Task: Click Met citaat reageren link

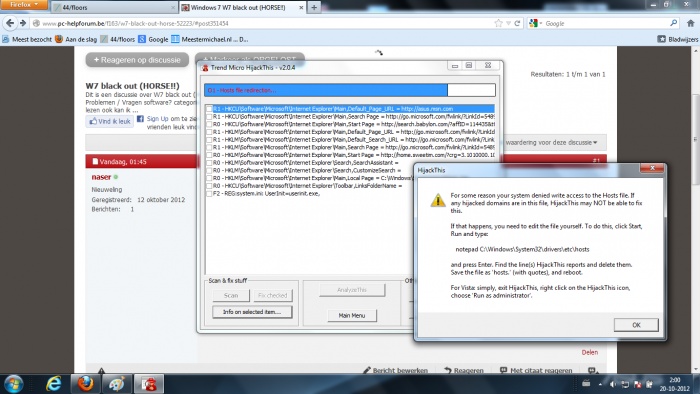Action: coord(536,370)
